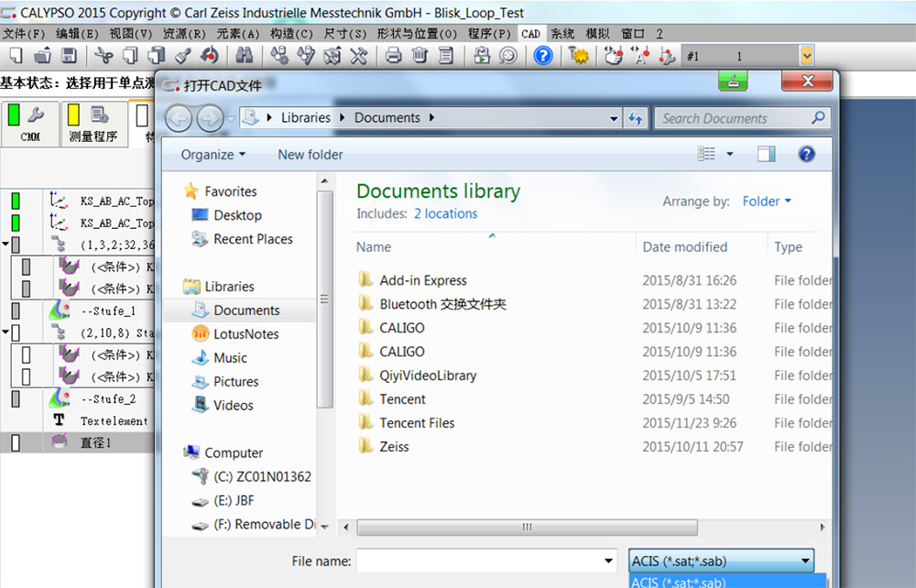
Task: Toggle the preview pane icon in the dialog
Action: [x=766, y=154]
